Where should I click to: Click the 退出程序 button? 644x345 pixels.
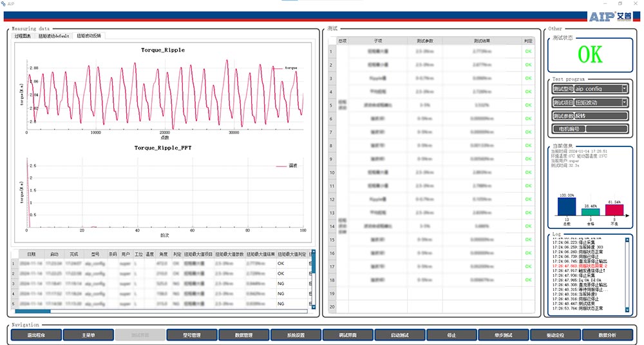pos(36,335)
